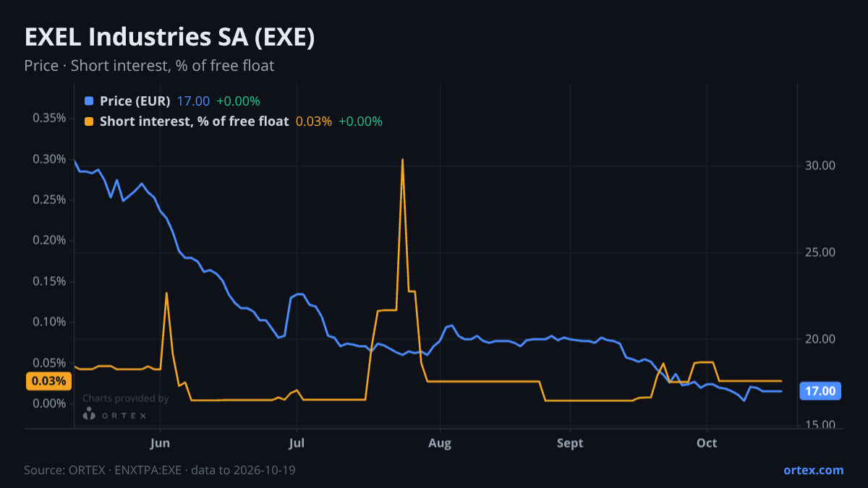Click the 15.00 label on the price axis

coord(820,425)
